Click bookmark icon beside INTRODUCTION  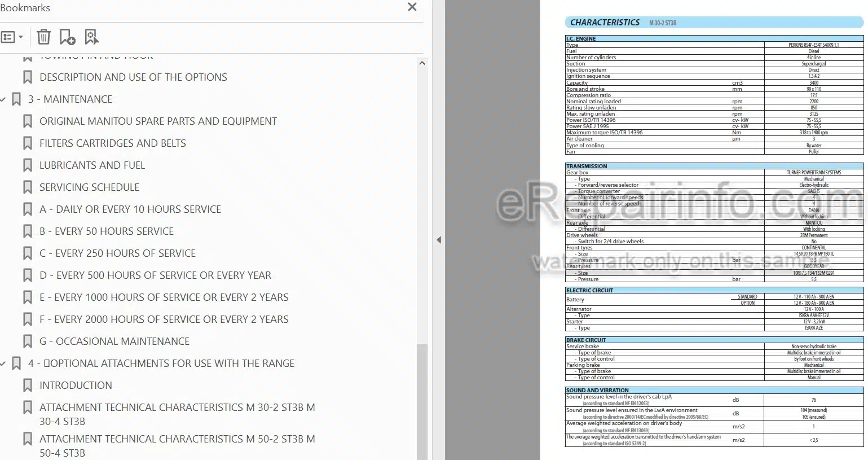tap(27, 385)
